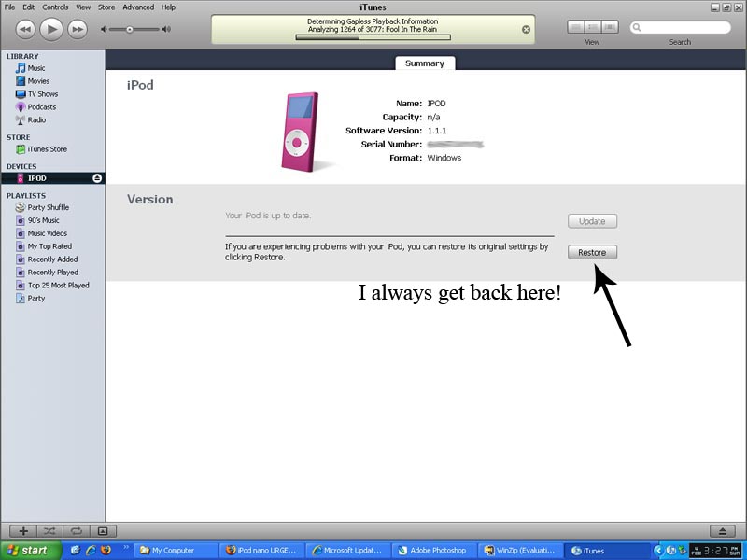Open Podcasts from the sidebar
Image resolution: width=747 pixels, height=560 pixels.
click(x=41, y=106)
